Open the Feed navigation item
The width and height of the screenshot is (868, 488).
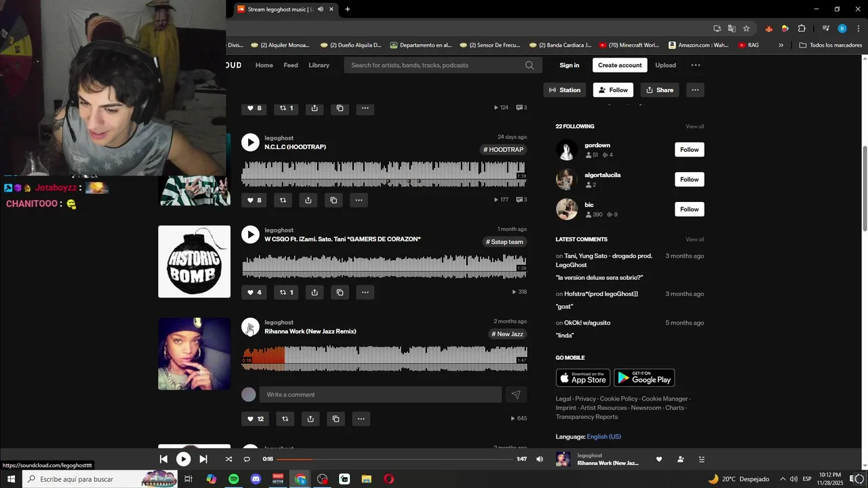tap(291, 65)
